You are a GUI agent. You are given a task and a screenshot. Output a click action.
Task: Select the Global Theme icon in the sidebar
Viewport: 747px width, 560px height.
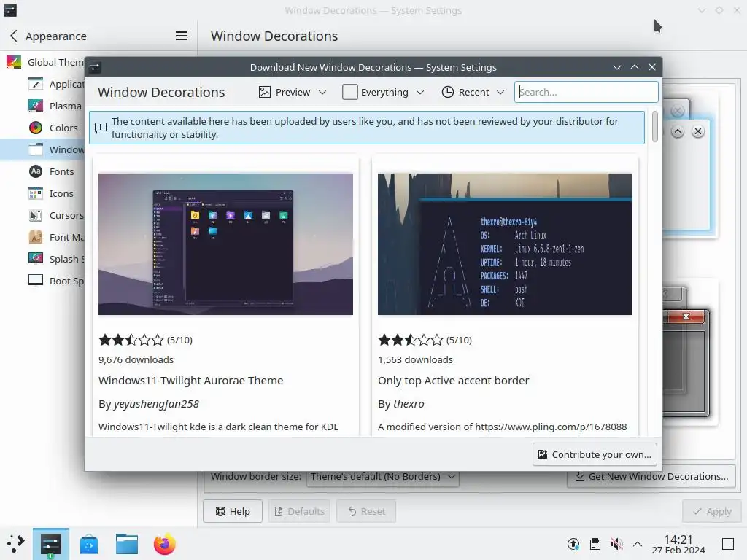(x=14, y=62)
